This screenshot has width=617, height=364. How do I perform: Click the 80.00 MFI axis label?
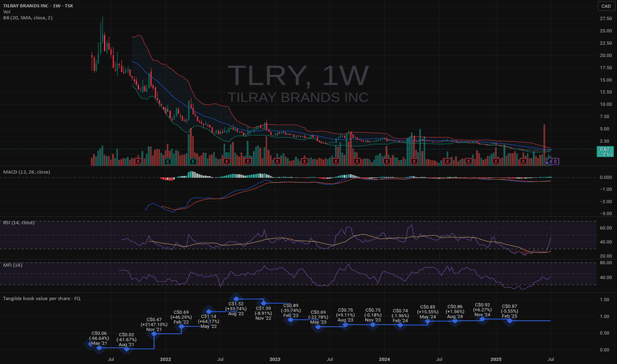[x=606, y=263]
